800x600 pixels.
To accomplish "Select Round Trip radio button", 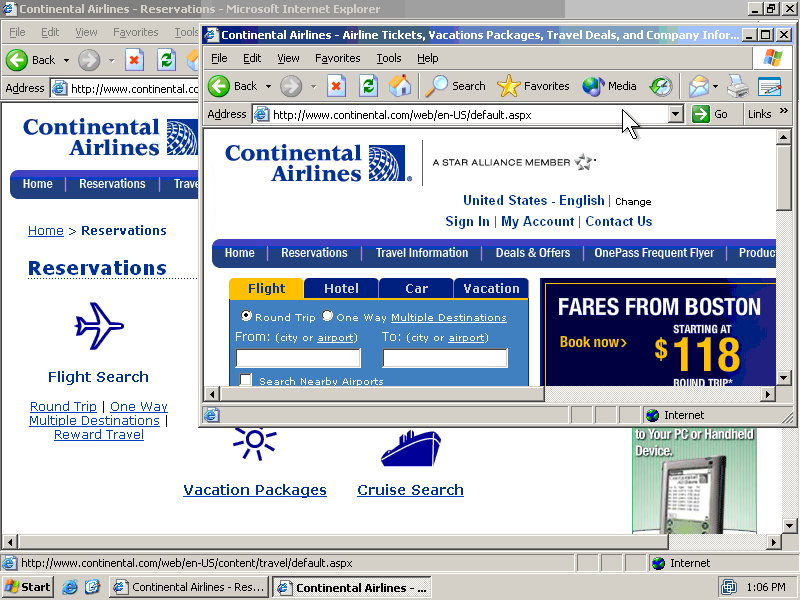I will click(246, 316).
